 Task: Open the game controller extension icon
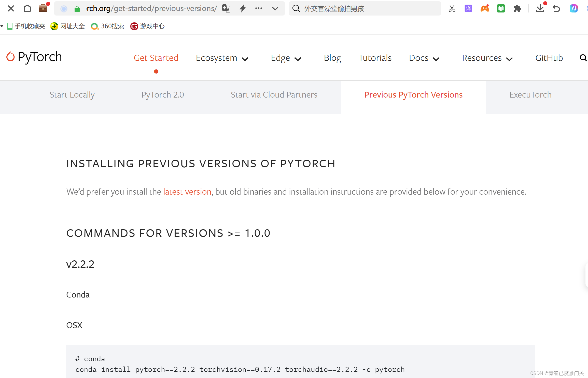(x=485, y=9)
